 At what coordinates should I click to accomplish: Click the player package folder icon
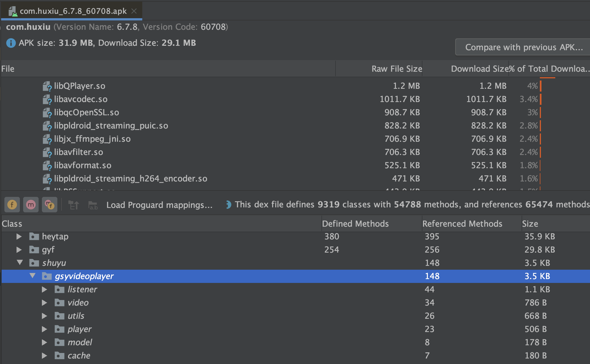(x=60, y=329)
